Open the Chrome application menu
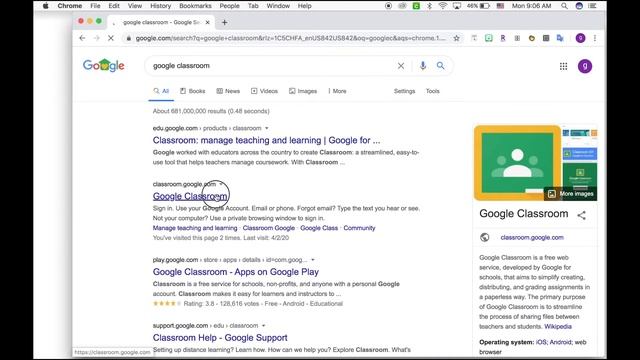Screen dimensions: 640x360 coord(70,6)
